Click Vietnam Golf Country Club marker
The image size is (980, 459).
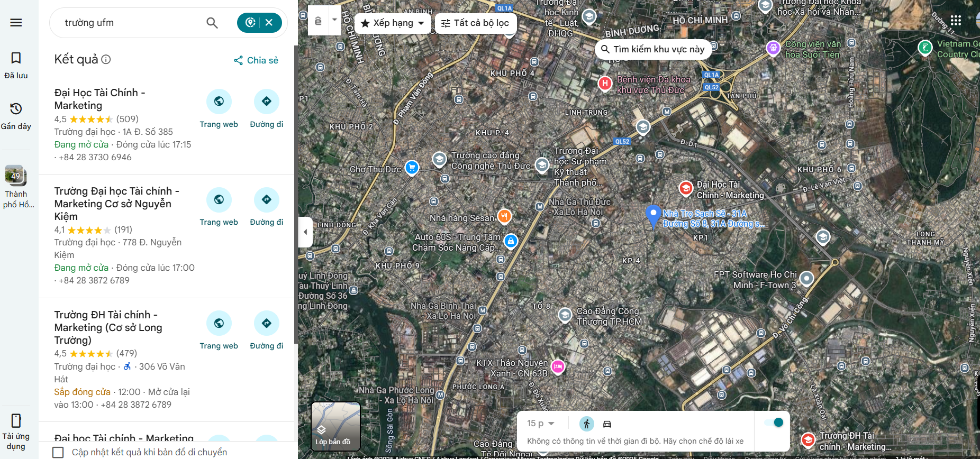coord(924,48)
